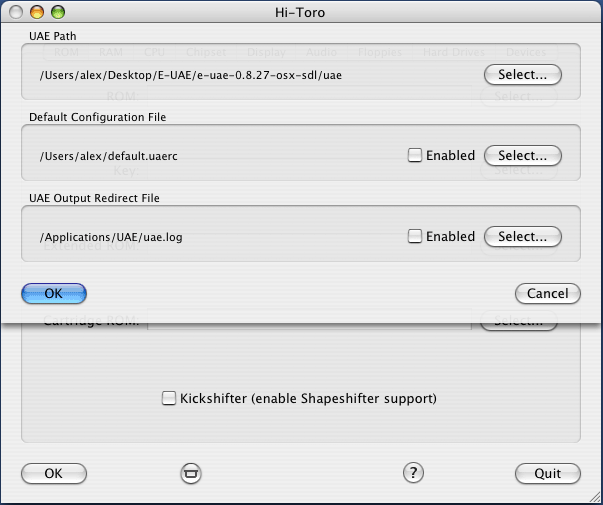Click the resize grip in window corner
The image size is (603, 505).
tap(594, 497)
